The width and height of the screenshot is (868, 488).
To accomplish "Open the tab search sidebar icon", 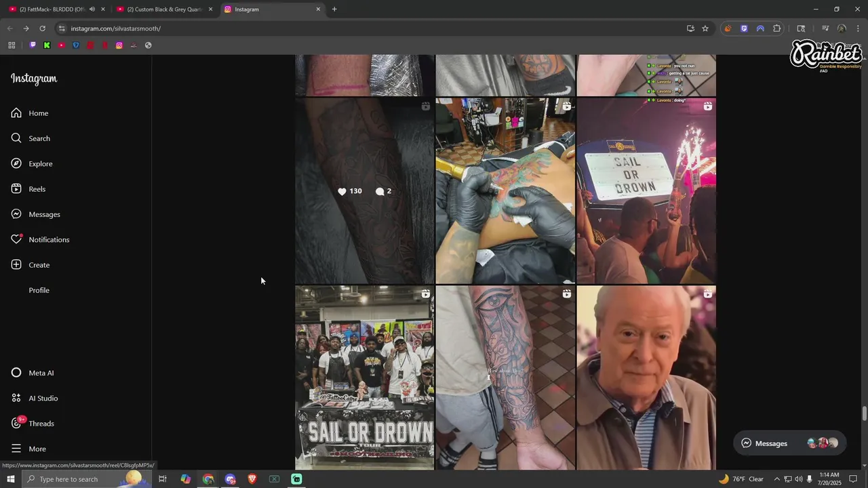I will (801, 28).
